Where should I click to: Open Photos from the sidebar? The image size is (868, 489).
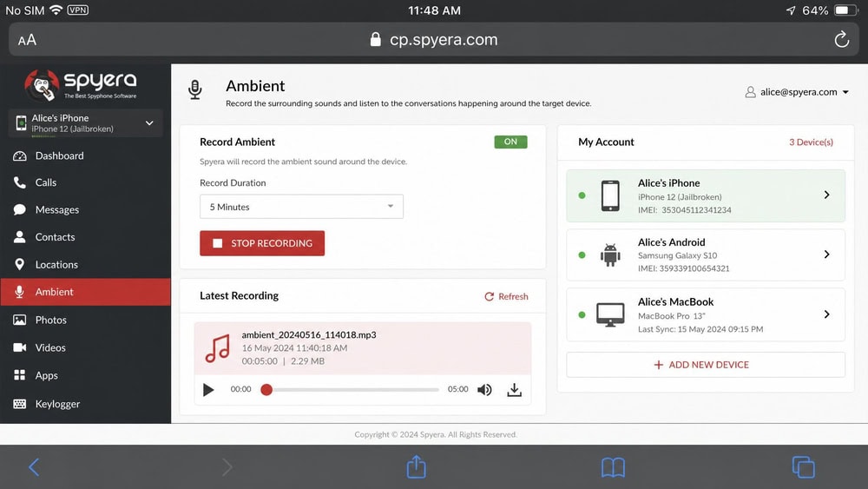pyautogui.click(x=85, y=320)
